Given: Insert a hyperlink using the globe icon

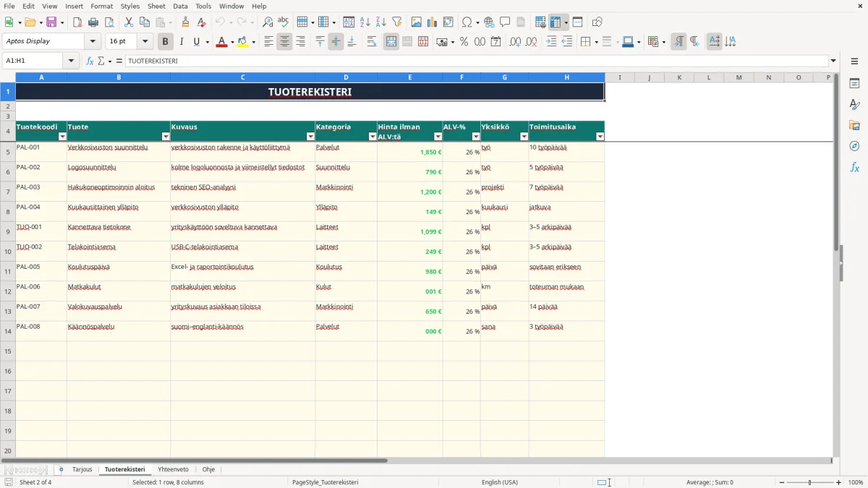Looking at the screenshot, I should pyautogui.click(x=489, y=22).
